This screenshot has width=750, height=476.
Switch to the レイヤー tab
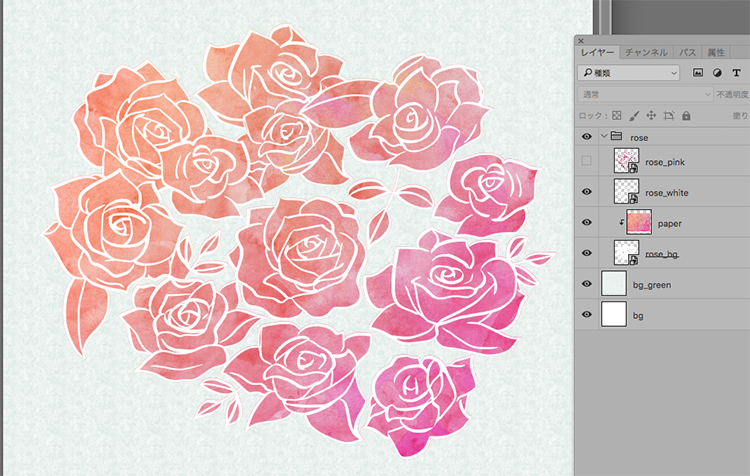[x=597, y=52]
